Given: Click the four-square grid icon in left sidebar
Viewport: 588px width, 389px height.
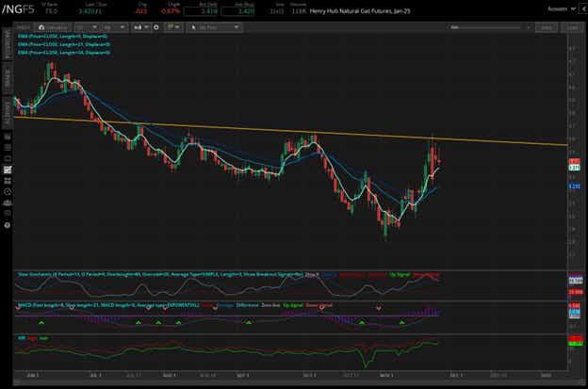Looking at the screenshot, I should (x=8, y=181).
